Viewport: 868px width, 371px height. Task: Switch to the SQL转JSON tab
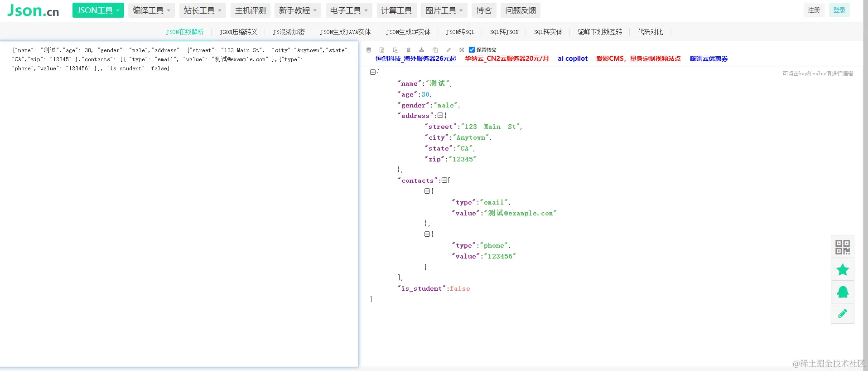click(x=504, y=32)
